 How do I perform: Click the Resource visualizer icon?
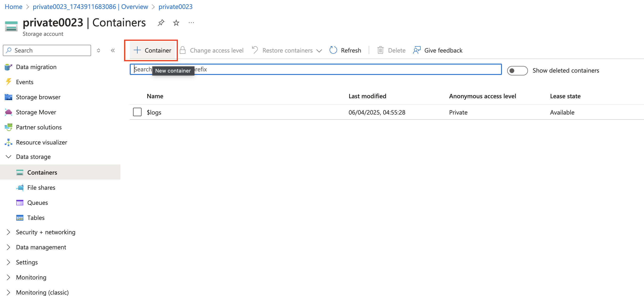click(8, 142)
